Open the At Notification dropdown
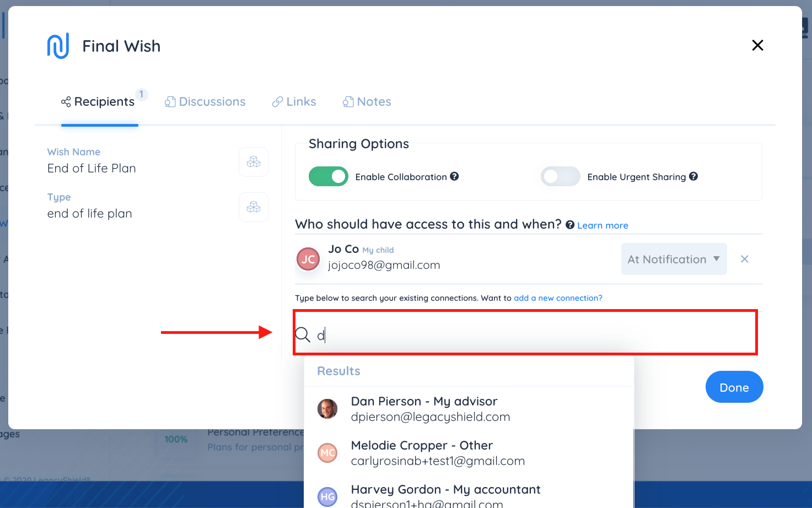 pyautogui.click(x=674, y=259)
